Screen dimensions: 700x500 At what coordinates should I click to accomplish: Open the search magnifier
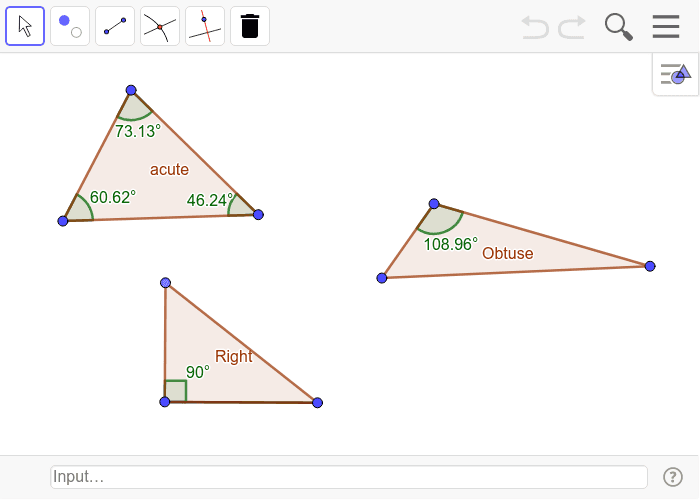click(619, 27)
